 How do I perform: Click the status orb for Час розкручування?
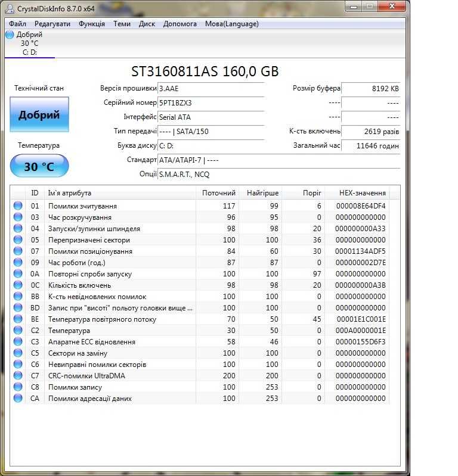(18, 217)
